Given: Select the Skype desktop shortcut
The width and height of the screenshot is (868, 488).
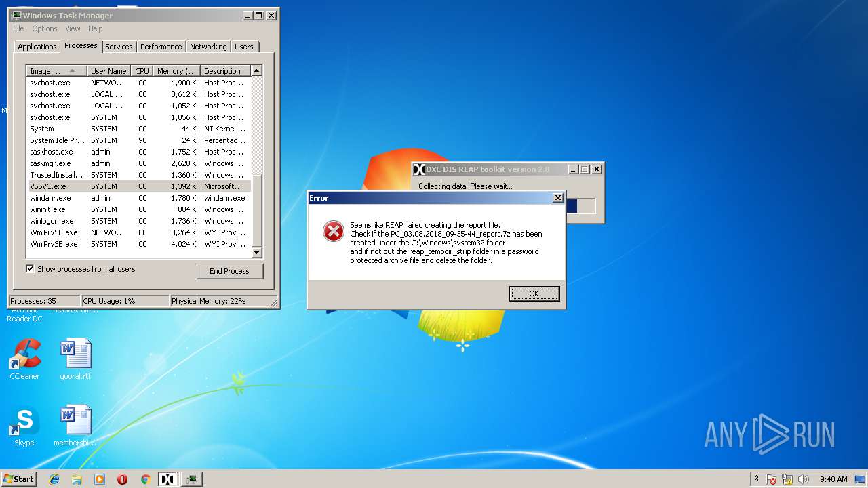Looking at the screenshot, I should pos(24,426).
